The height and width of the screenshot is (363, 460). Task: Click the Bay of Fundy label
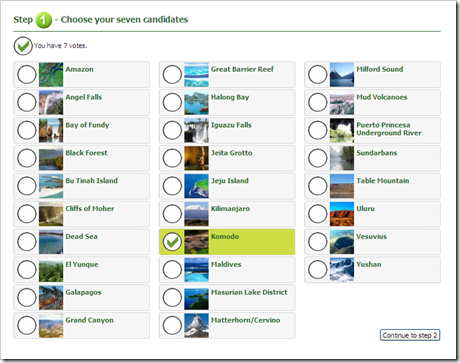point(87,125)
